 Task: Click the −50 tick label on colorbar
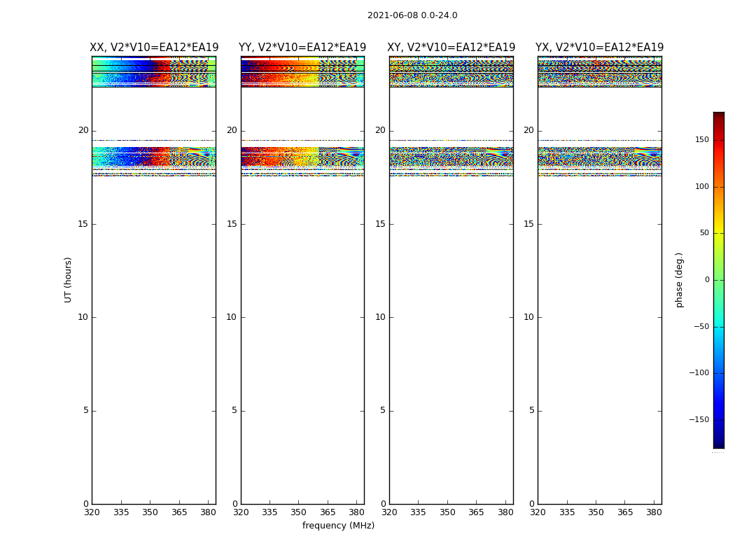click(701, 326)
